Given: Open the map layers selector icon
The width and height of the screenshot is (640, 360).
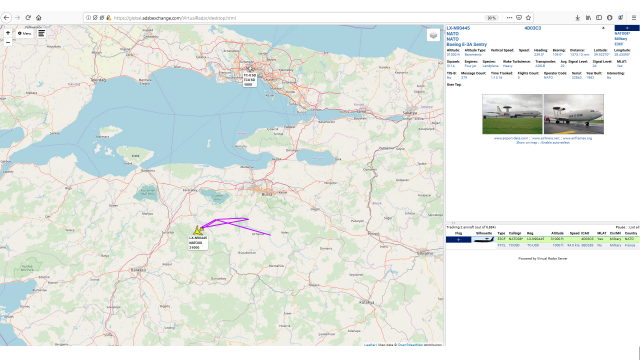Looking at the screenshot, I should click(x=433, y=35).
